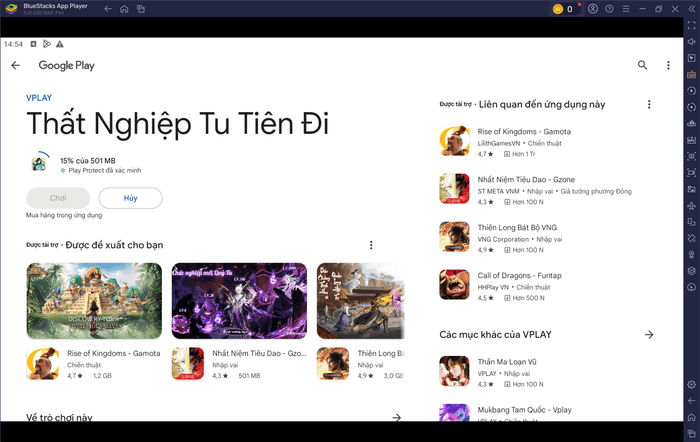Click the greyed-out Chơi button
Screen dimensions: 700x442
click(x=58, y=198)
